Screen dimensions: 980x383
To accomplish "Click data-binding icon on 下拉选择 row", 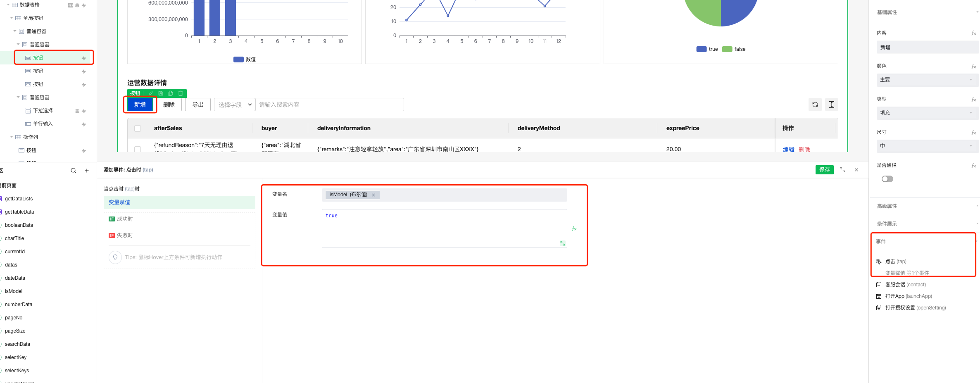I will point(77,111).
